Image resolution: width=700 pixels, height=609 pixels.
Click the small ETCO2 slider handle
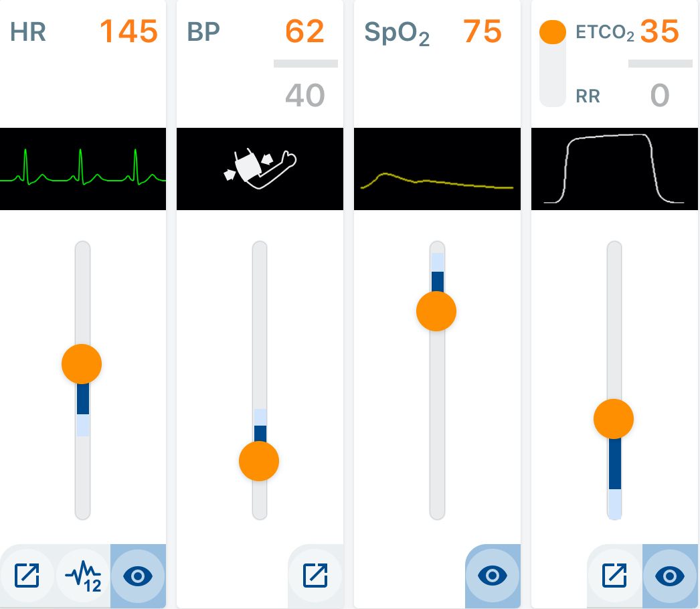pos(551,31)
